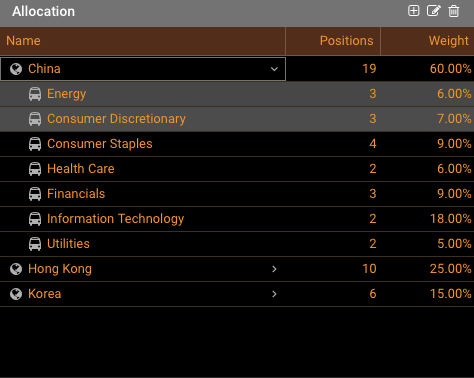Click the sector icon next to Energy
Image resolution: width=474 pixels, height=378 pixels.
coord(35,94)
